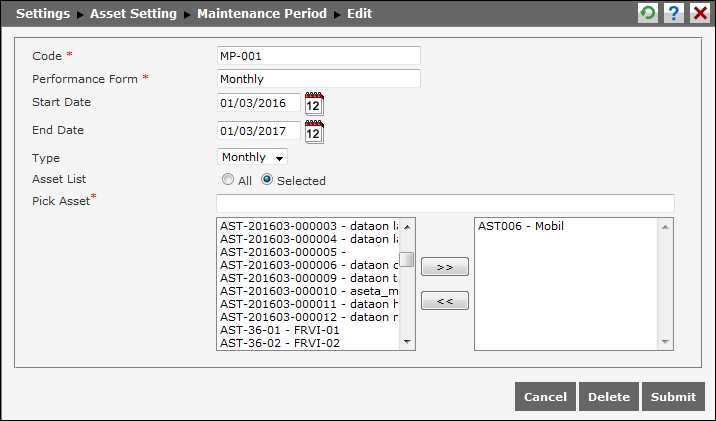Image resolution: width=716 pixels, height=421 pixels.
Task: Open the Type dropdown showing Monthly
Action: (252, 157)
